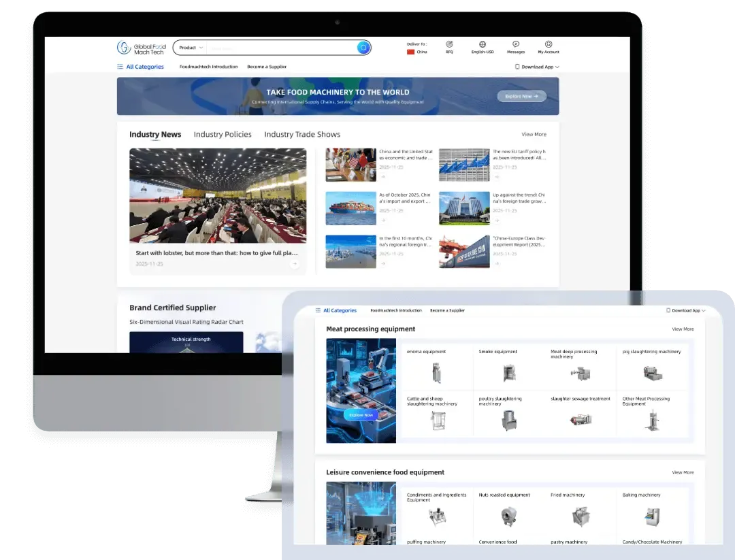The height and width of the screenshot is (560, 735).
Task: Open the RFQ icon in header
Action: (449, 44)
